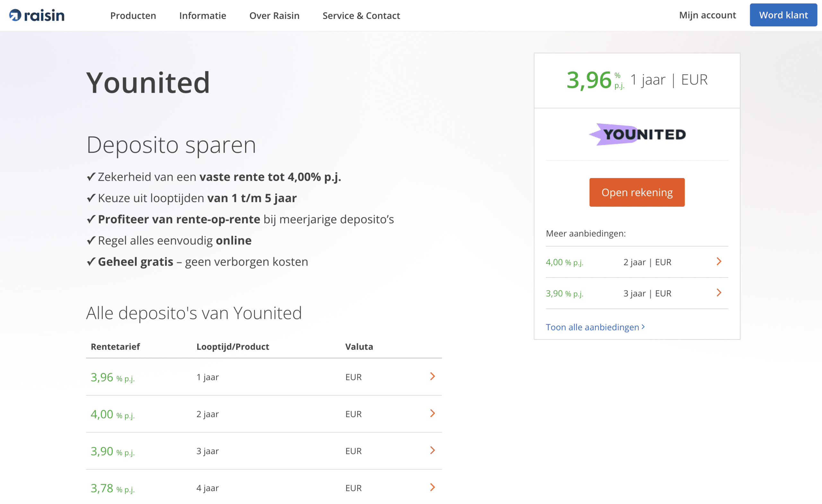Click the Open rekening button

[x=637, y=192]
